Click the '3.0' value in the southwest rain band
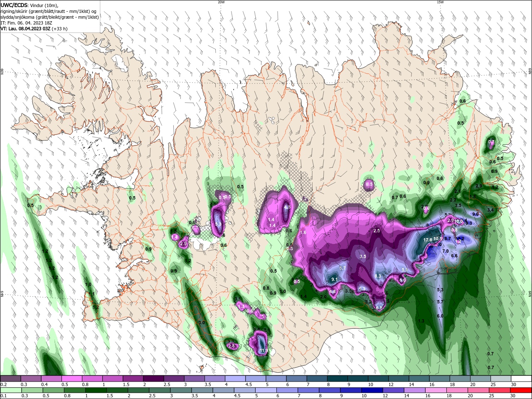The image size is (532, 399). (x=202, y=323)
